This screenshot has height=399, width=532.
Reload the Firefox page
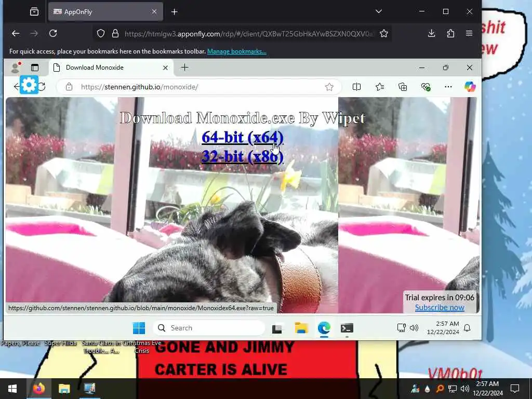point(53,33)
